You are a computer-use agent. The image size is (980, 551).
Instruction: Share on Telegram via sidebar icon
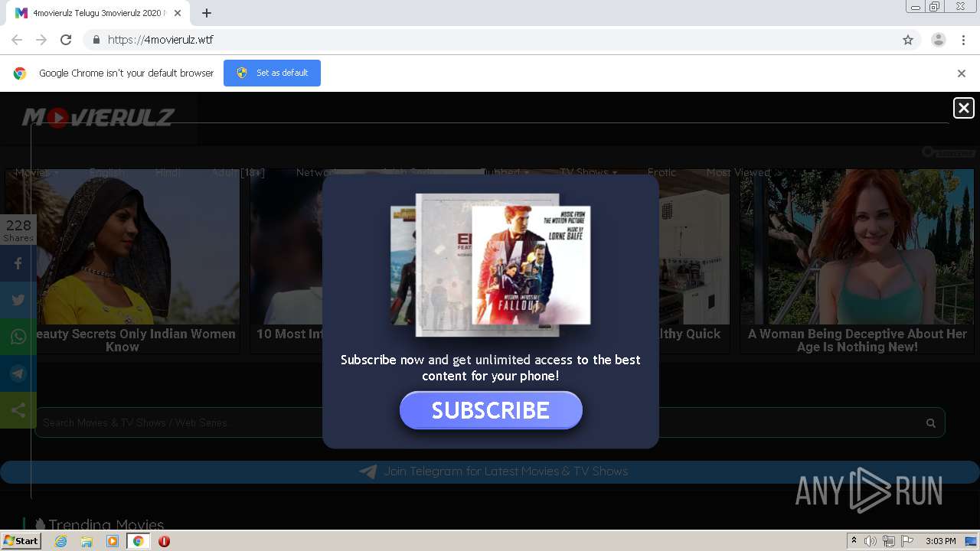pos(18,373)
